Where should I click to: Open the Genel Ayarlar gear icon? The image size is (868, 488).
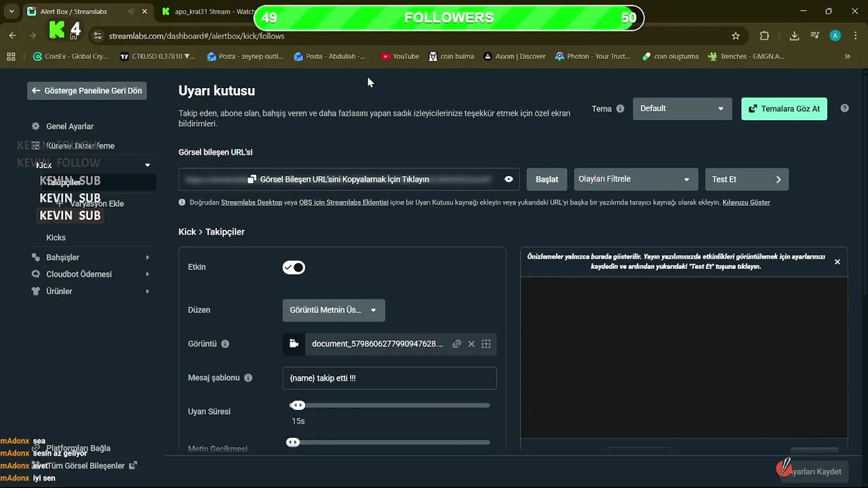(36, 127)
